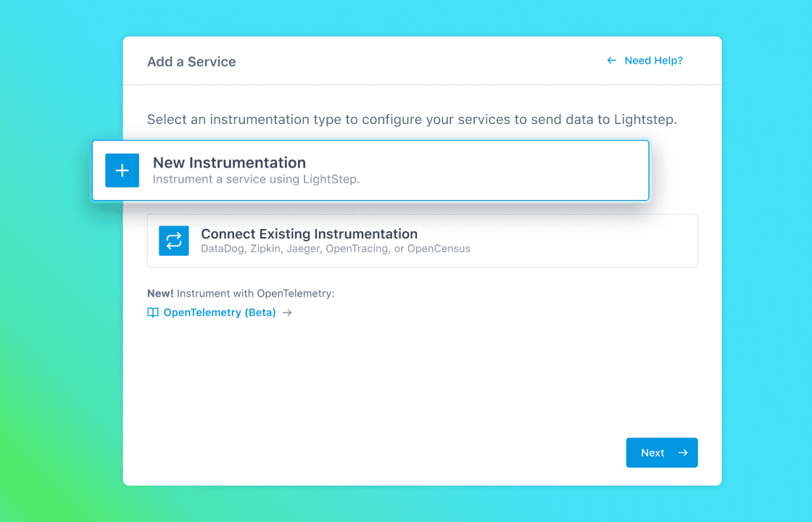Viewport: 812px width, 522px height.
Task: Click the plus icon for New Instrumentation
Action: pyautogui.click(x=123, y=170)
